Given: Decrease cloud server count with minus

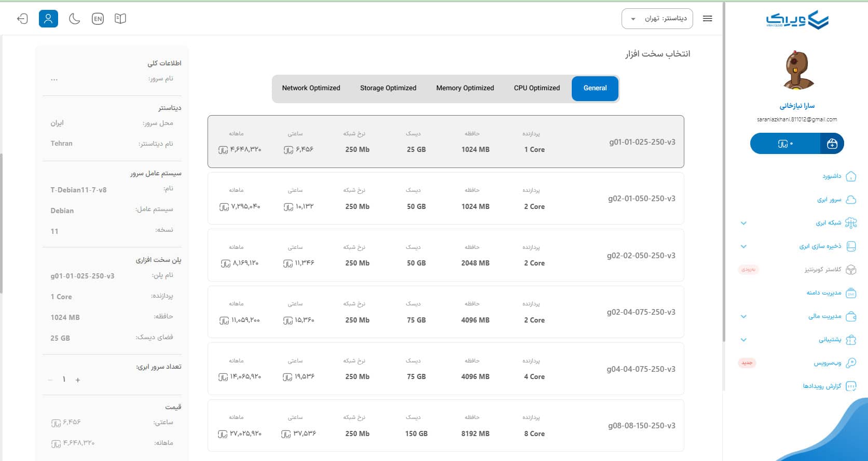Looking at the screenshot, I should (x=50, y=380).
